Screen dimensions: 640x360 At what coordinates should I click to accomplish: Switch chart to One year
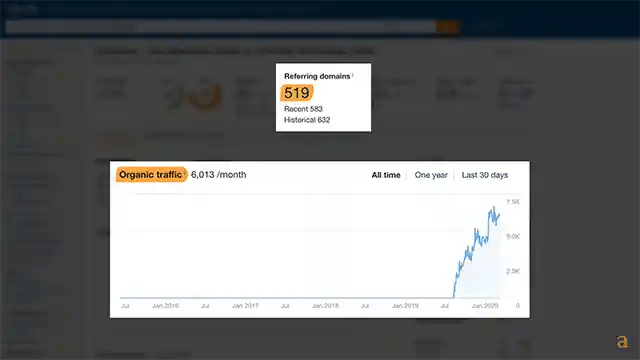point(431,175)
